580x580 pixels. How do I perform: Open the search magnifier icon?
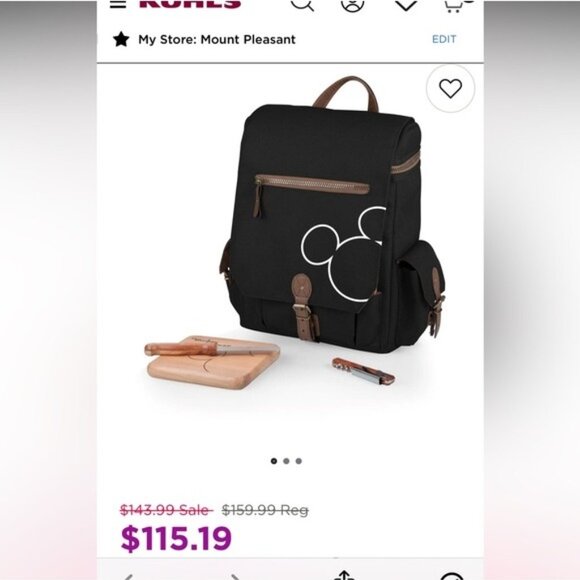pyautogui.click(x=302, y=5)
